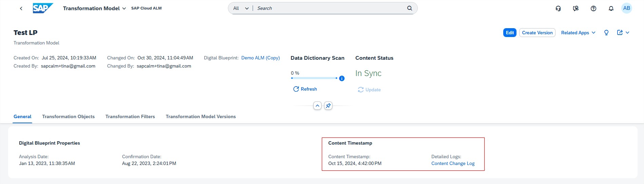Open the All search scope dropdown
The height and width of the screenshot is (184, 644).
241,8
